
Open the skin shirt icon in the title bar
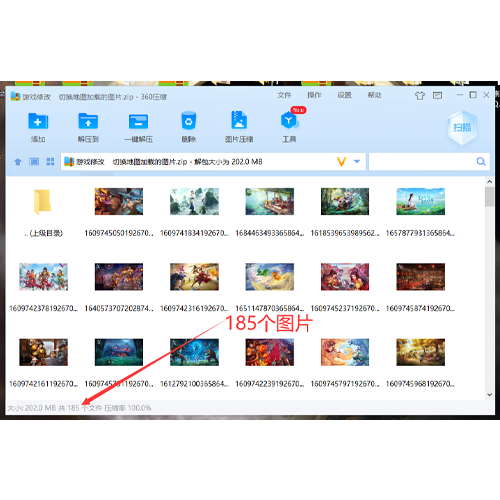pyautogui.click(x=420, y=96)
